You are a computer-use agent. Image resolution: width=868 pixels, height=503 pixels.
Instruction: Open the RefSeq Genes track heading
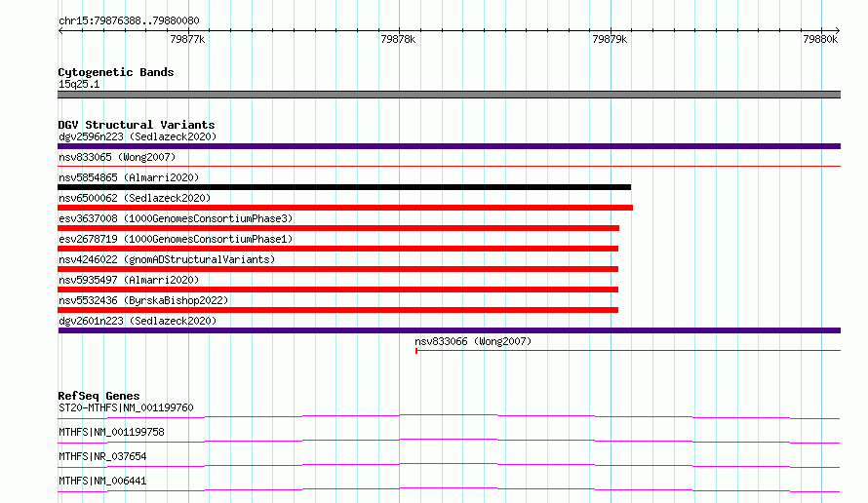99,396
